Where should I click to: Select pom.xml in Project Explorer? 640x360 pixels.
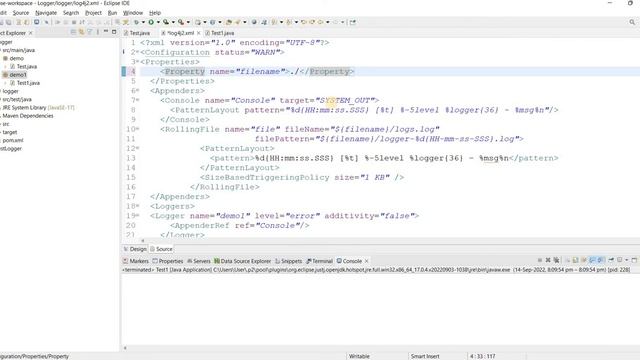(x=13, y=140)
